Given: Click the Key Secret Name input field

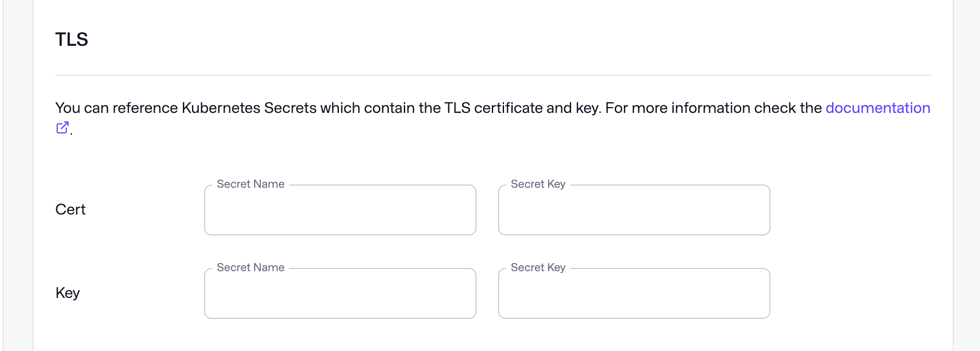Looking at the screenshot, I should [x=340, y=293].
